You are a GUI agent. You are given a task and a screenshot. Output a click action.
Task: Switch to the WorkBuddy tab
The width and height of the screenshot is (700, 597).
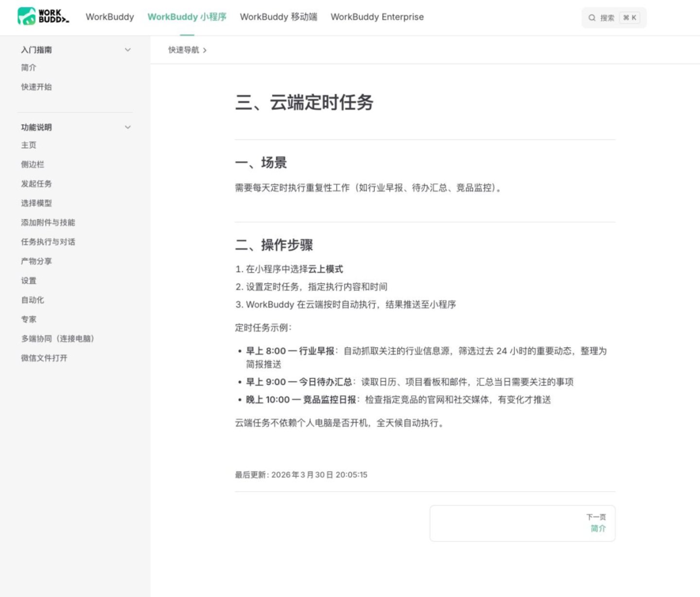pyautogui.click(x=110, y=17)
